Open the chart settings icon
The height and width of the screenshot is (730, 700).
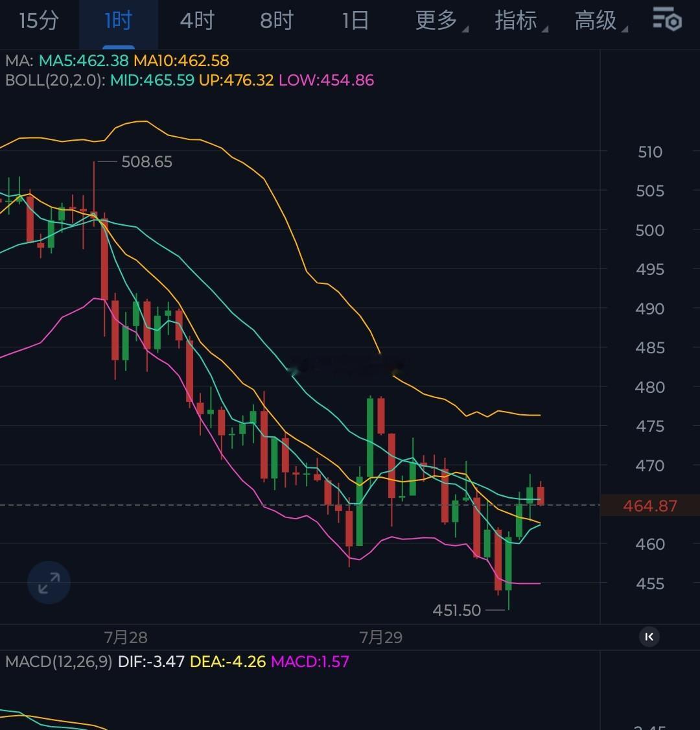point(668,19)
